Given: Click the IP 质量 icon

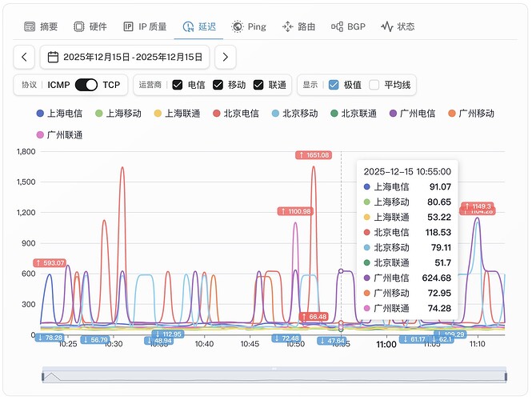Looking at the screenshot, I should tap(128, 26).
